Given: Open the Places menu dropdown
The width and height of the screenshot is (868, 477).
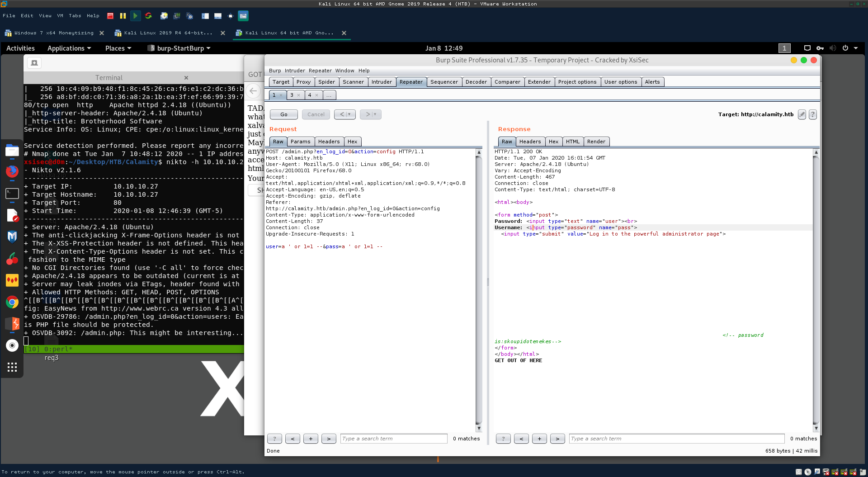Looking at the screenshot, I should pos(118,48).
